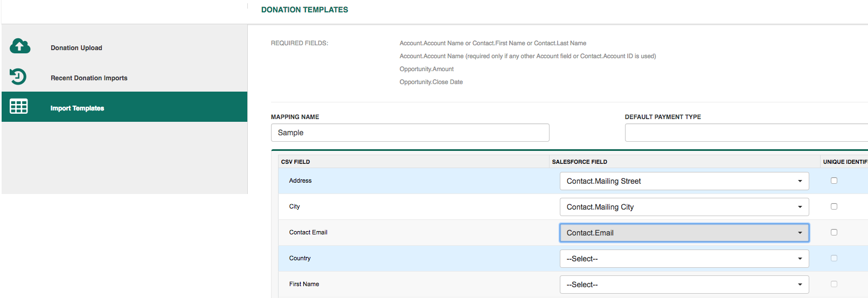868x298 pixels.
Task: Click the Salesforce Field column header
Action: coord(579,162)
